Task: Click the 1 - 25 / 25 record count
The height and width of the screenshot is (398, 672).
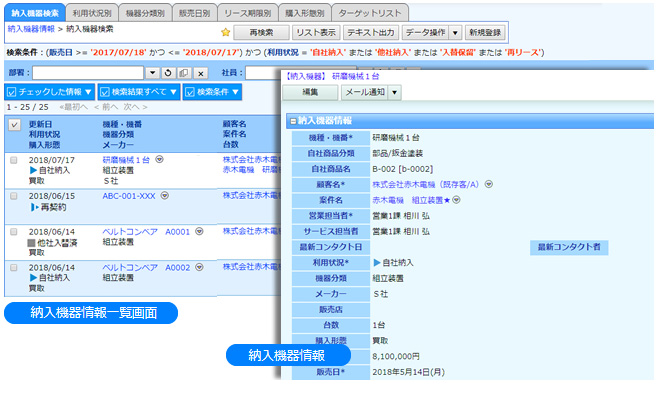Action: pos(27,107)
